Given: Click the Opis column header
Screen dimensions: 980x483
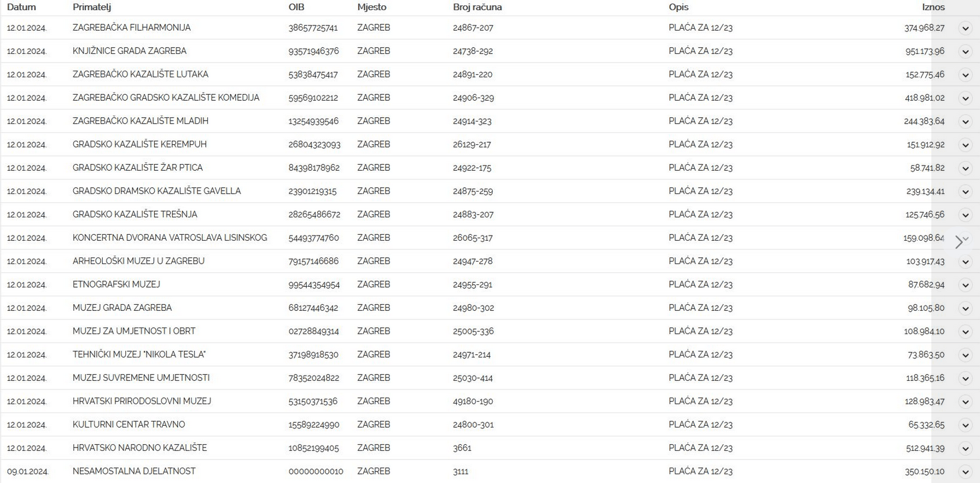Looking at the screenshot, I should tap(678, 7).
